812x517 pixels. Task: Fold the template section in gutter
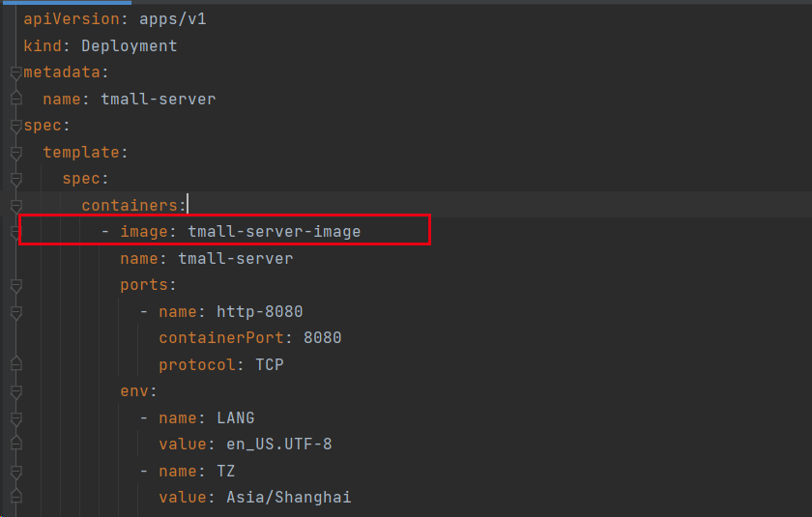(x=15, y=153)
